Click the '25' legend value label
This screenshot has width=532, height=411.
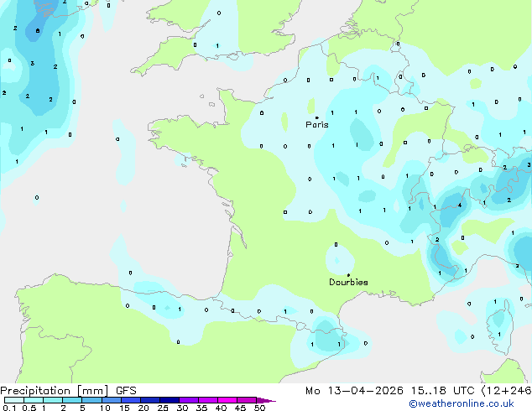[163, 408]
